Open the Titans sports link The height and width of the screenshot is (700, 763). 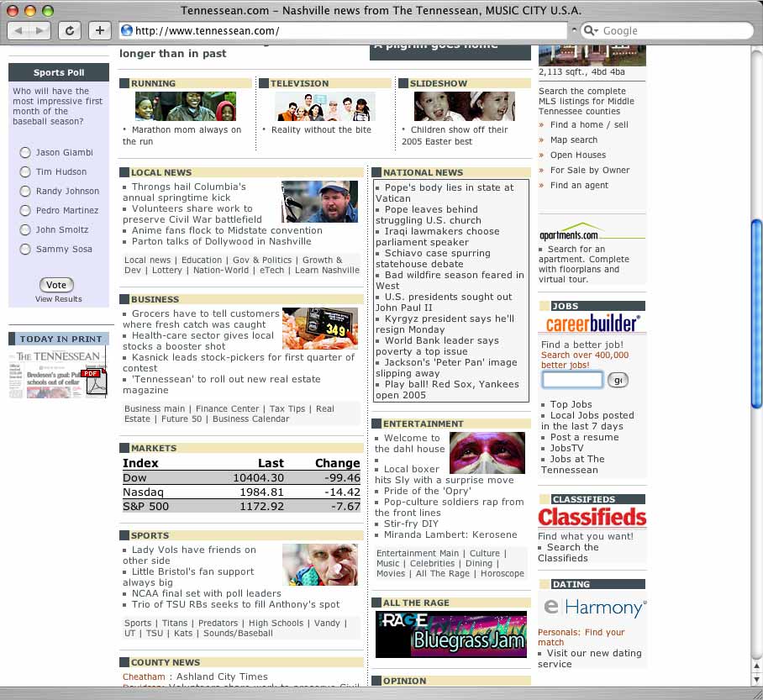(x=175, y=623)
